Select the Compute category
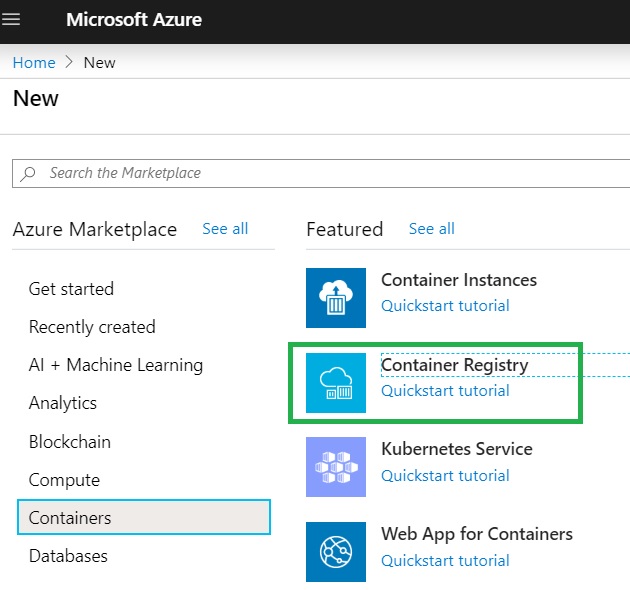The image size is (630, 590). coord(64,480)
